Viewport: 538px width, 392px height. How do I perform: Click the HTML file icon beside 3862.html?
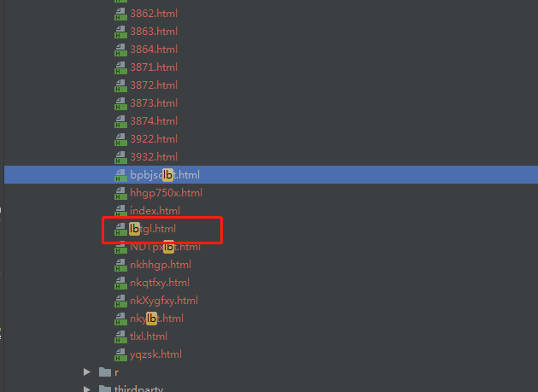click(120, 14)
